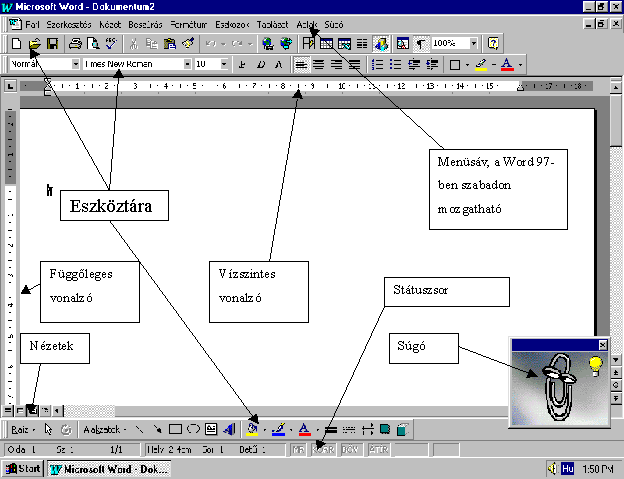Copy the selection to clipboard
The width and height of the screenshot is (624, 479).
[152, 43]
